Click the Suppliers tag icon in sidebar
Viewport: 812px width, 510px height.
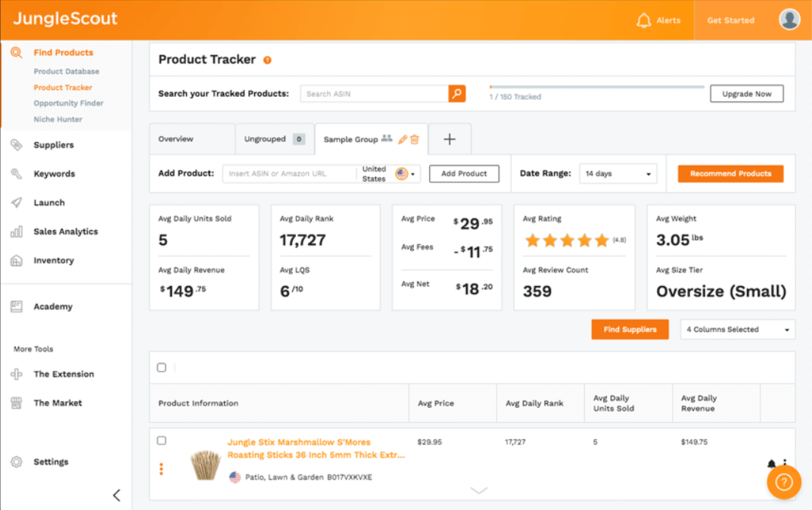tap(17, 145)
